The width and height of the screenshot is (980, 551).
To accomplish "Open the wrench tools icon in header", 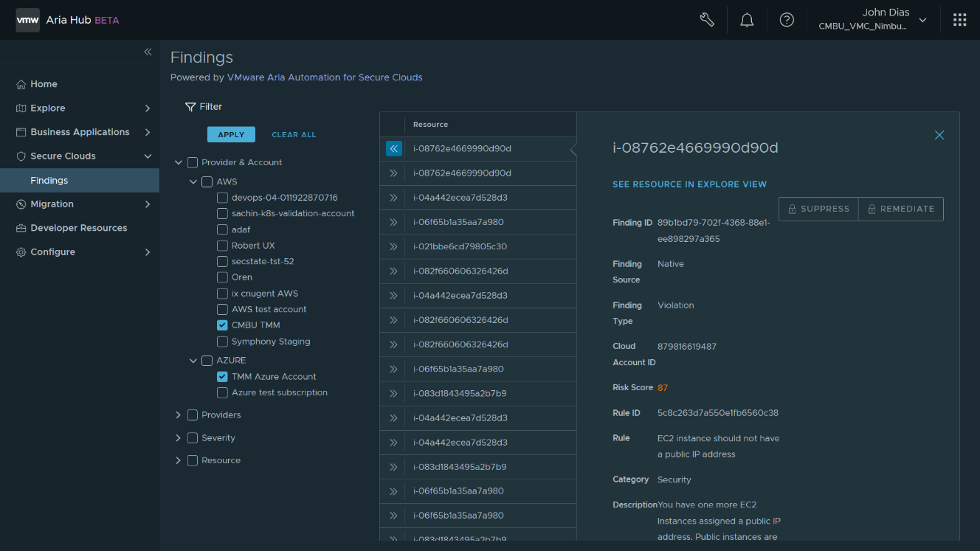I will pos(706,20).
